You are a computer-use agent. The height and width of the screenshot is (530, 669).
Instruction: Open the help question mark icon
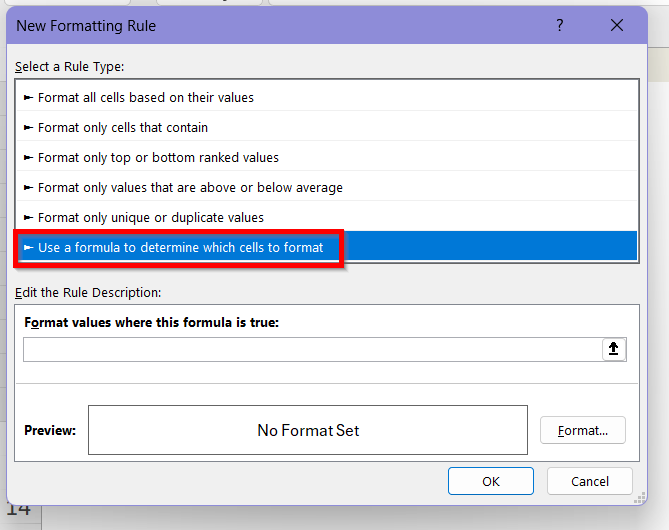(560, 25)
